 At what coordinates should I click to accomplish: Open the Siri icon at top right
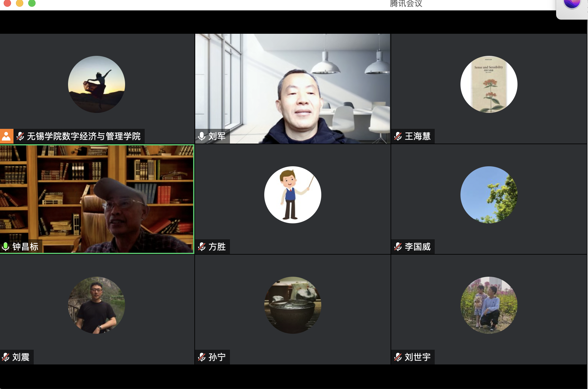572,3
